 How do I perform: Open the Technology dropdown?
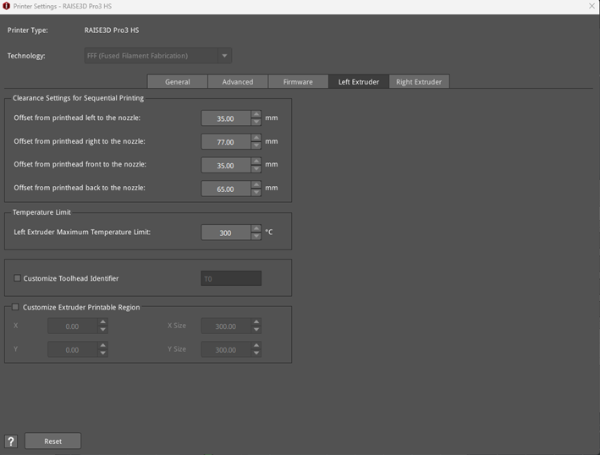pyautogui.click(x=140, y=55)
